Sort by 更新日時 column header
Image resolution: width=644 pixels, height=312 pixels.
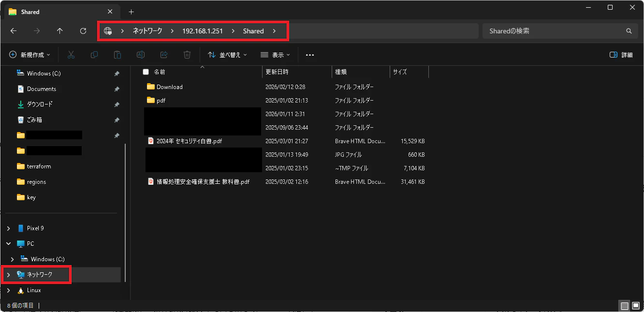point(297,72)
